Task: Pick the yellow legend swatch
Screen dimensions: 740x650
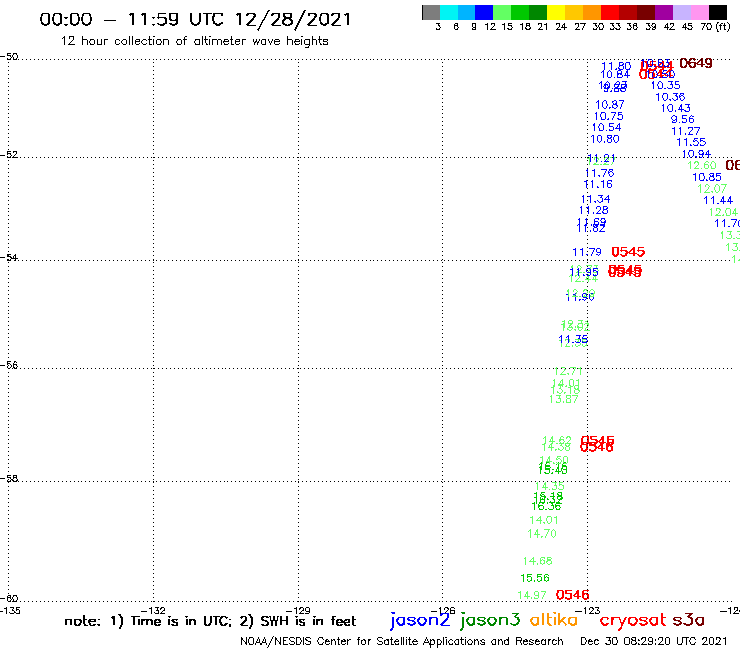Action: click(x=556, y=13)
